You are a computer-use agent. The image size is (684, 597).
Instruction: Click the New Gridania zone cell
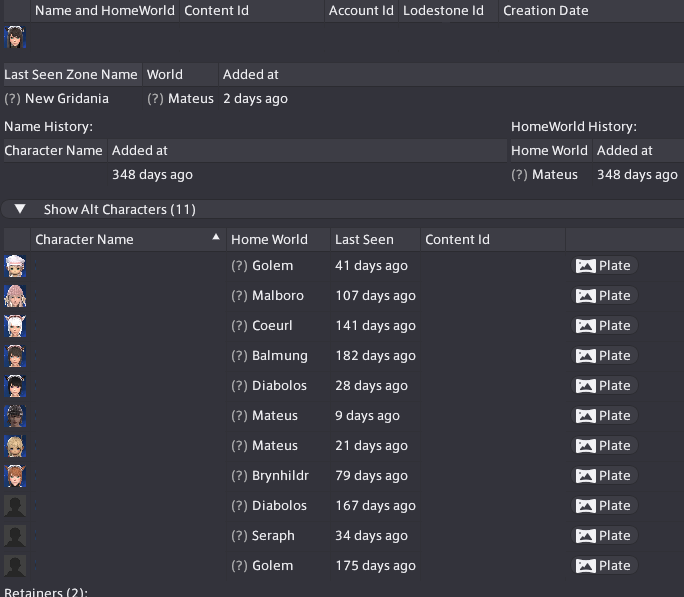tap(67, 99)
